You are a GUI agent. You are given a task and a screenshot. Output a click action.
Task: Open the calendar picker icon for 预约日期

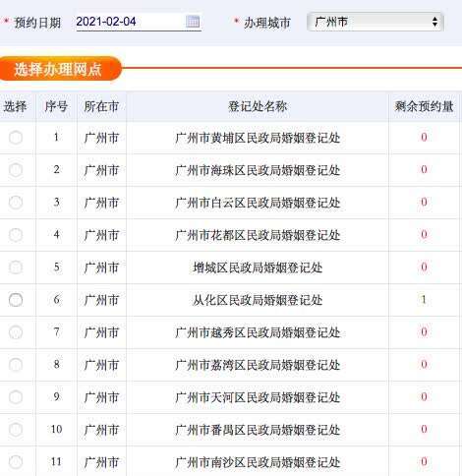click(193, 22)
